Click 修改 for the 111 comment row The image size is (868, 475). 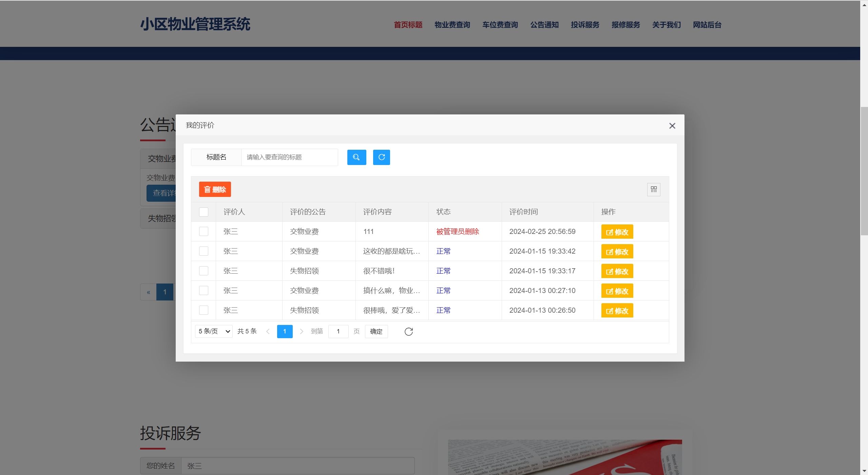tap(617, 232)
